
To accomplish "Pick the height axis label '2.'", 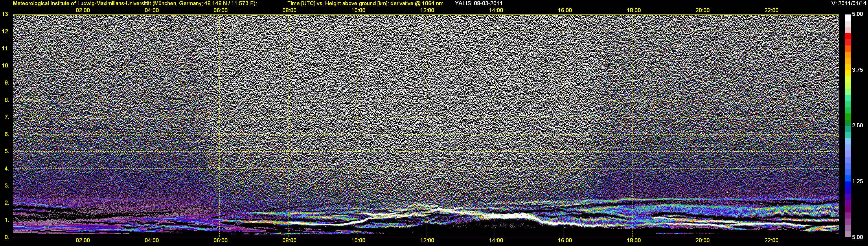I will 7,203.
